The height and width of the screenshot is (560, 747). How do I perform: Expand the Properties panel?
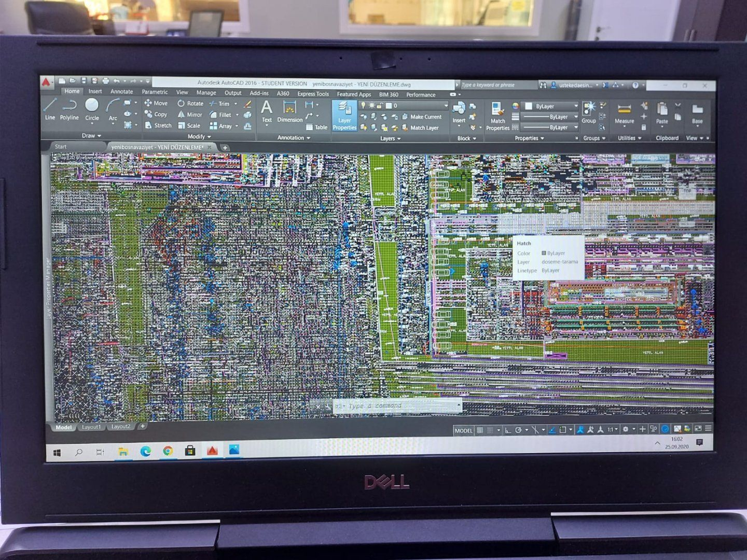coord(529,138)
